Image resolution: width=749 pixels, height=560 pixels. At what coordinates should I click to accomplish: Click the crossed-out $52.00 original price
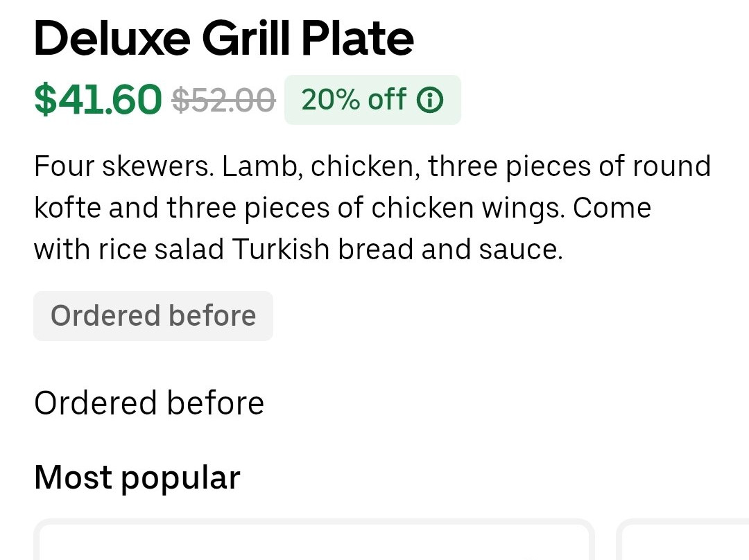pos(223,100)
